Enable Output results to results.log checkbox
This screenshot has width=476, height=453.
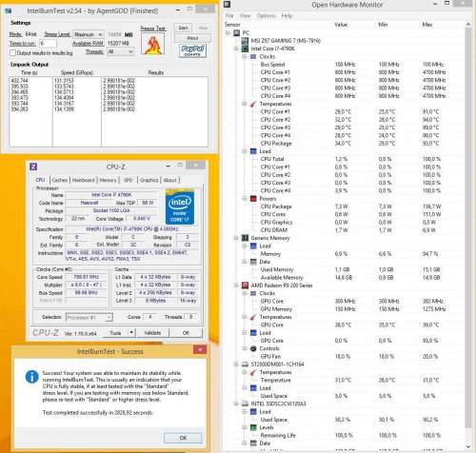coord(12,52)
